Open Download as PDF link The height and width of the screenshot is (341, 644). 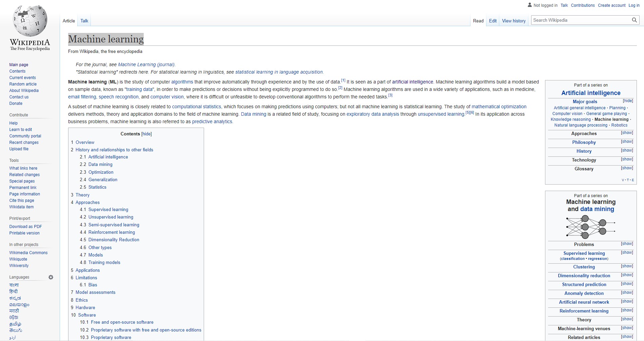(x=25, y=226)
